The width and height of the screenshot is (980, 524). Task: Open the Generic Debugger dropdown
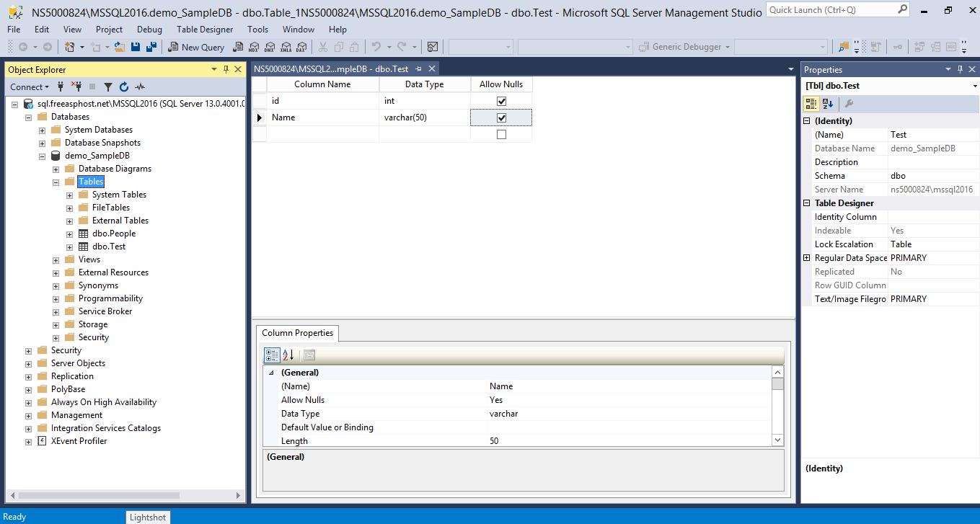click(x=727, y=47)
